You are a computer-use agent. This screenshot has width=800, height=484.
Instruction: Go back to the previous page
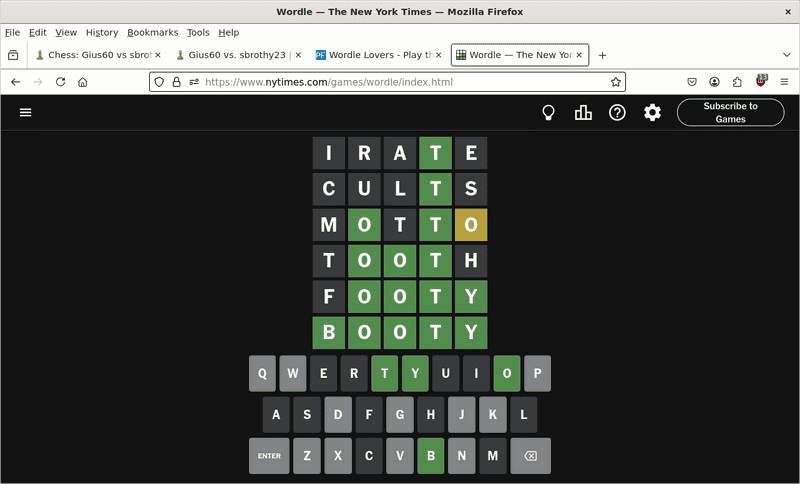[x=16, y=82]
